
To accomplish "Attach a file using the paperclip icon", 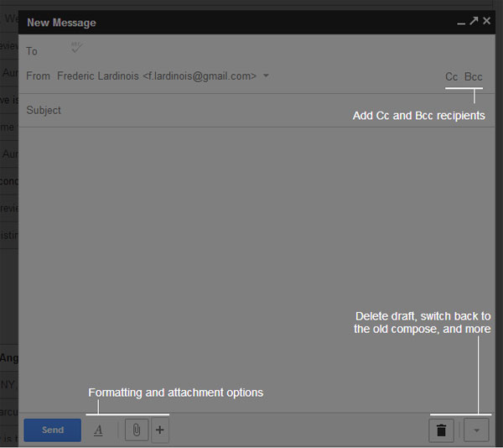I will [137, 430].
